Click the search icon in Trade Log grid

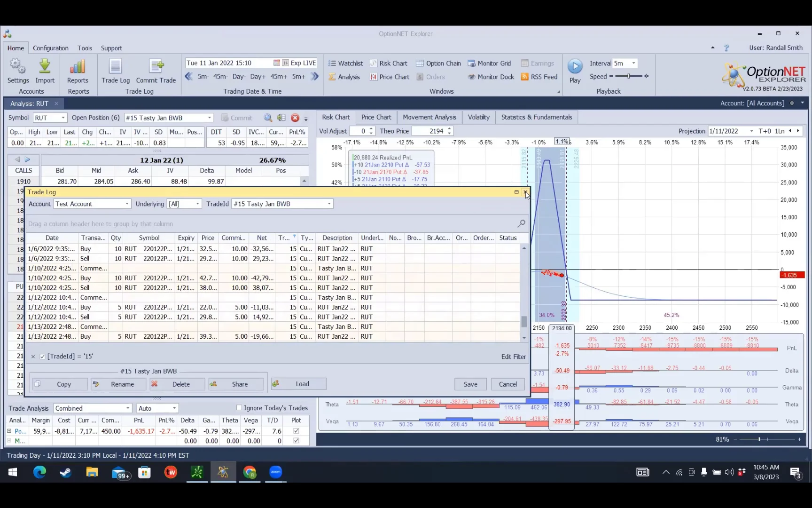521,223
